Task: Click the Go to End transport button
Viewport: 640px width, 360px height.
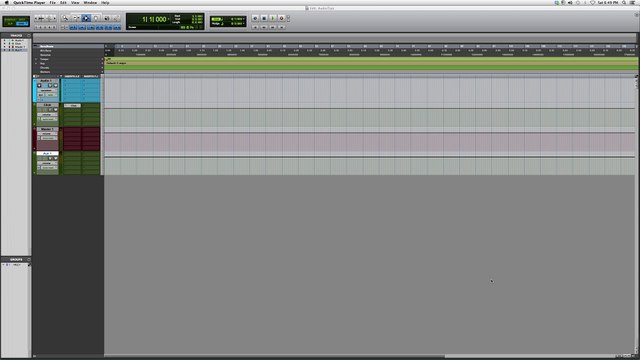Action: (281, 27)
